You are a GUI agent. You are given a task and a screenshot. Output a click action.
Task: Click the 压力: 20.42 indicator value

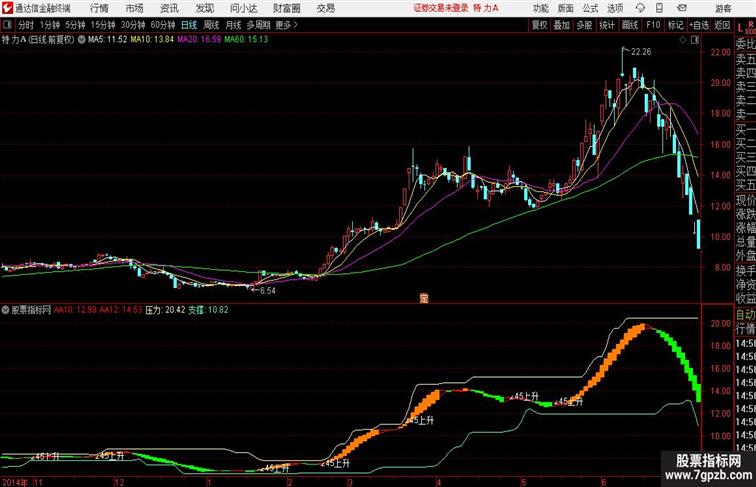point(165,310)
